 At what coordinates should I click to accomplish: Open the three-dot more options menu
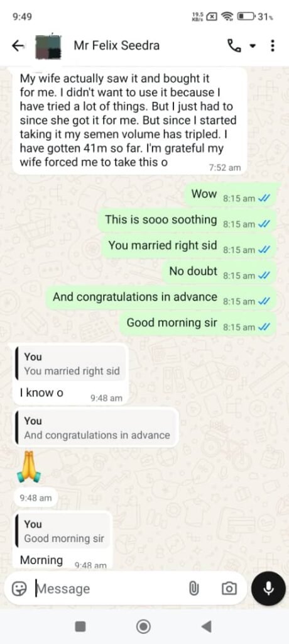point(273,45)
